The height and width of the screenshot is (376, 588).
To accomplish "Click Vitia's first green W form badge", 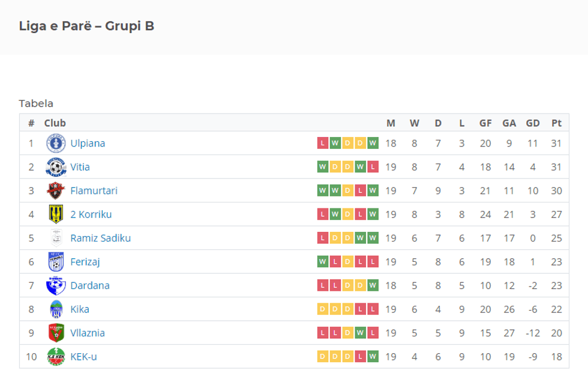I will tap(323, 167).
